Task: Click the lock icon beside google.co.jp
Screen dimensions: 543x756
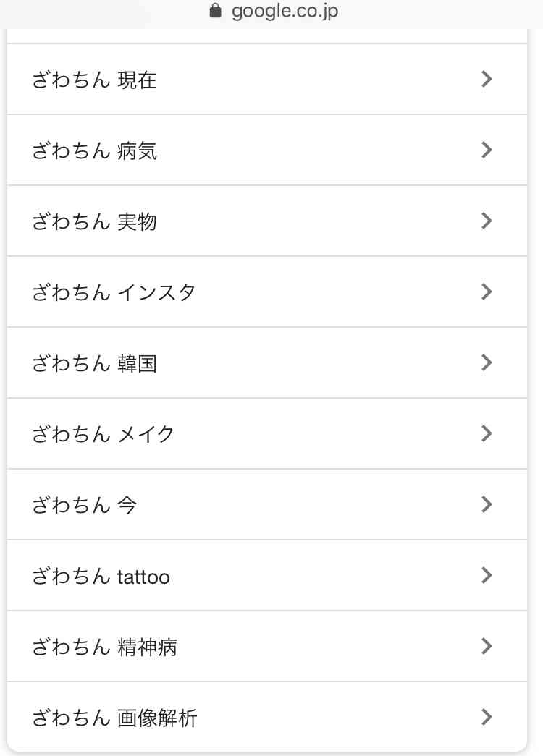Action: [x=214, y=12]
